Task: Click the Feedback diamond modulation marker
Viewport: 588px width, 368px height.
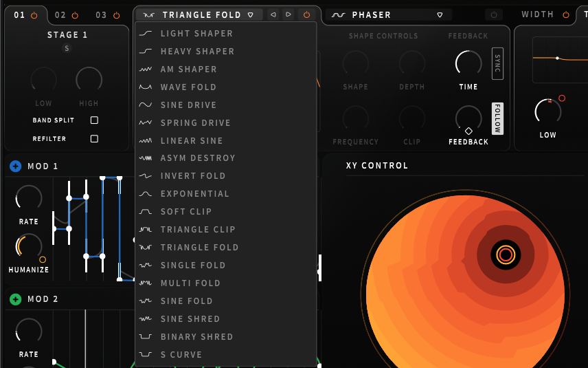Action: pyautogui.click(x=468, y=131)
